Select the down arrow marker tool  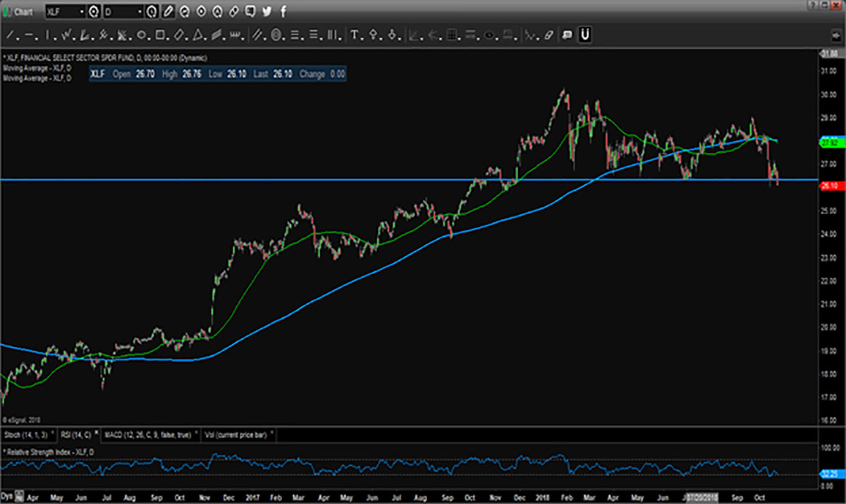(x=393, y=35)
